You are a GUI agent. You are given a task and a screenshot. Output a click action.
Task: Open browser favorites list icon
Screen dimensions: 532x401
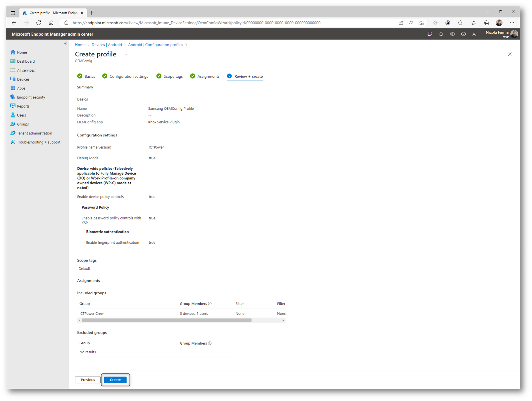[x=474, y=23]
